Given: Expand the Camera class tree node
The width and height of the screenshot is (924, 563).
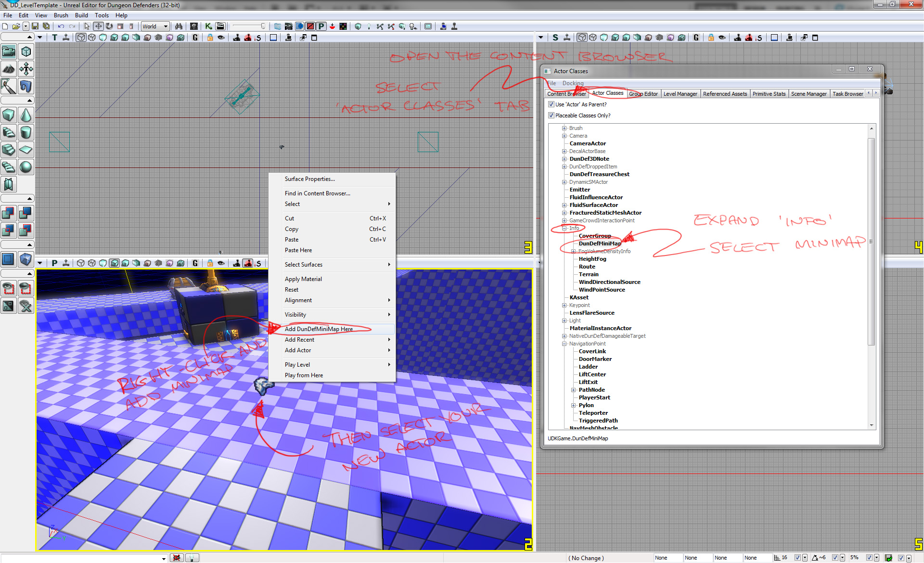Looking at the screenshot, I should point(564,136).
